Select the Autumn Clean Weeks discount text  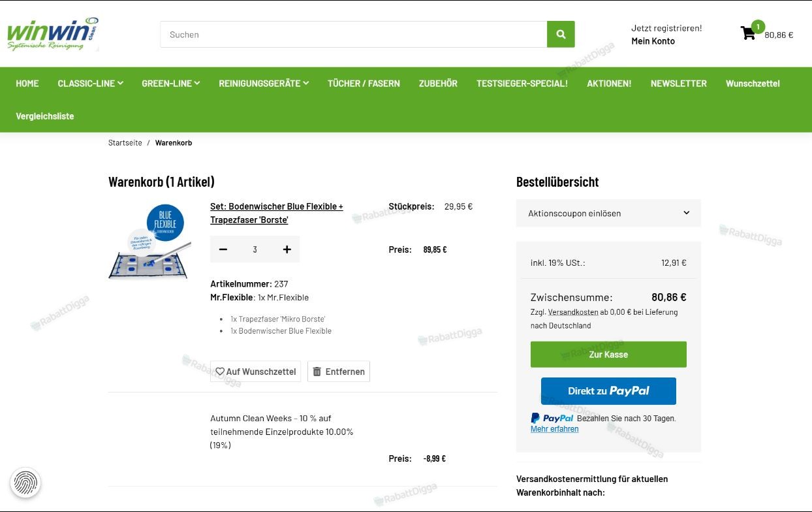(282, 432)
